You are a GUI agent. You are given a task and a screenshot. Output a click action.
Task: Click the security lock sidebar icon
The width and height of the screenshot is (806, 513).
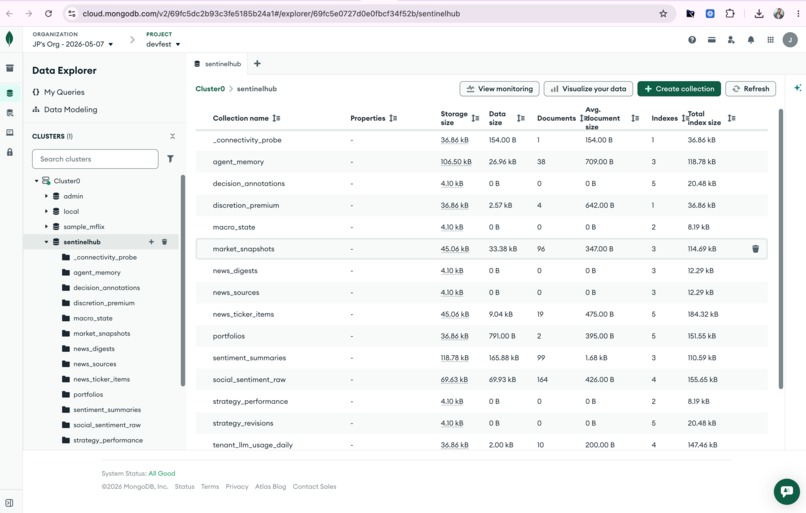point(10,152)
